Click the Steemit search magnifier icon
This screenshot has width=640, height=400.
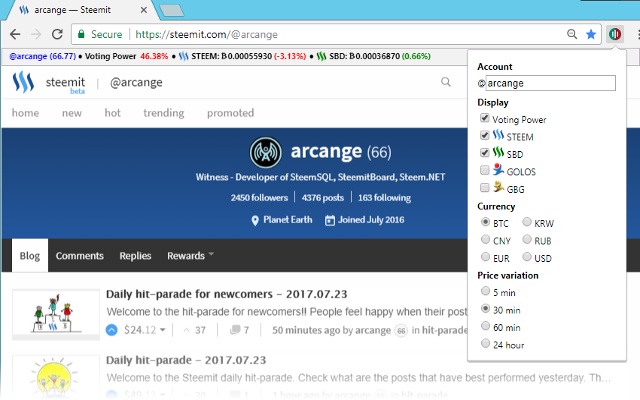446,82
